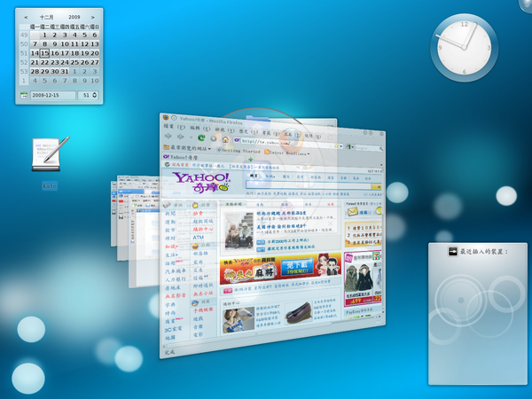532x399 pixels.
Task: Click the Yahoo! 奇摩 logo
Action: [201, 183]
